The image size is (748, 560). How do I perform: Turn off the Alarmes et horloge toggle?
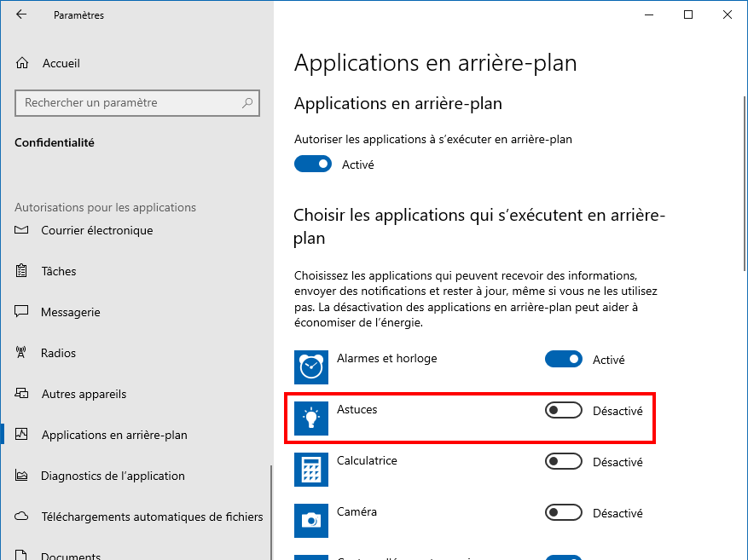click(563, 360)
